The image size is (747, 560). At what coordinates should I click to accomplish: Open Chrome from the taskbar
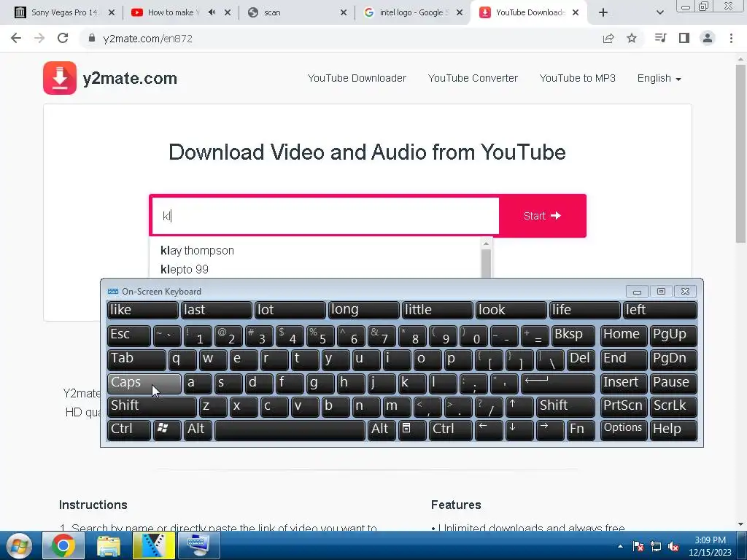click(x=63, y=545)
